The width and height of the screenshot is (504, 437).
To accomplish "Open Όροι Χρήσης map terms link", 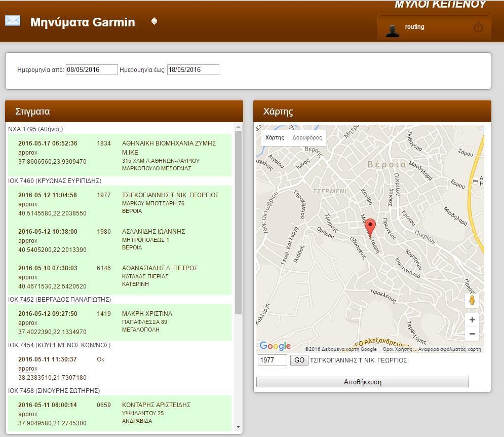I will pos(397,349).
